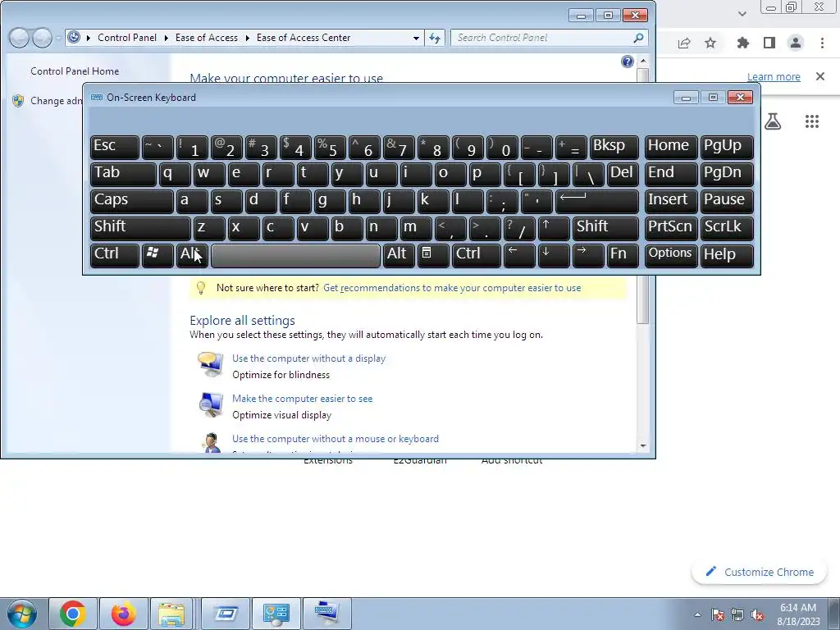Bookmark this page with star icon
Viewport: 840px width, 630px height.
tap(710, 43)
